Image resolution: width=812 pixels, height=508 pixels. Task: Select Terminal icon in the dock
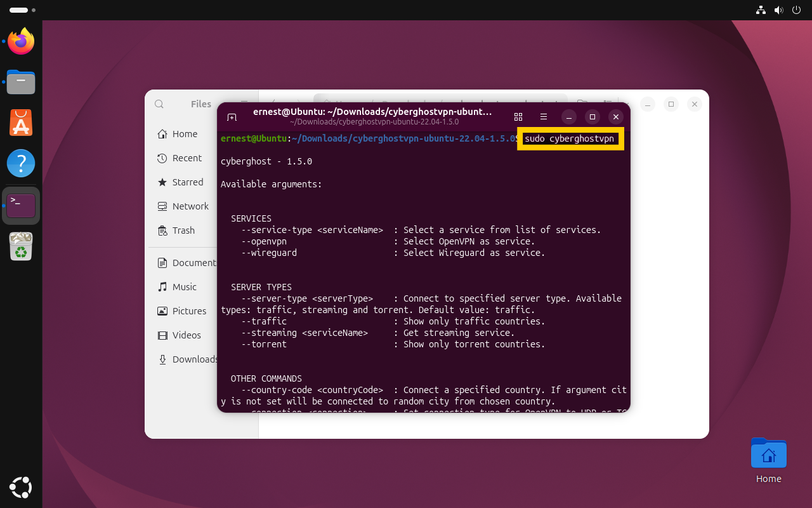21,205
